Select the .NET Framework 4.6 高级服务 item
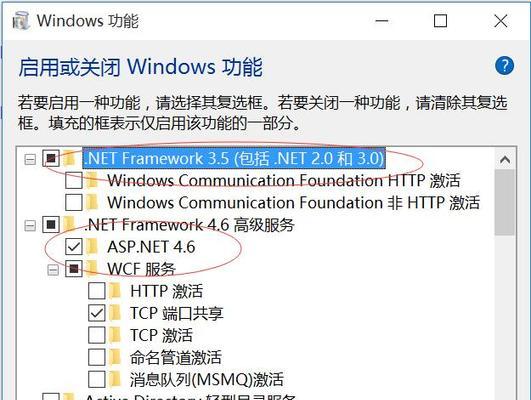Image resolution: width=531 pixels, height=400 pixels. pos(189,225)
